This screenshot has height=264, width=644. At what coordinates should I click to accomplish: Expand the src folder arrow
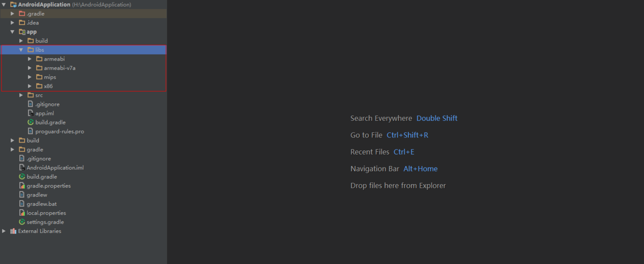coord(21,95)
